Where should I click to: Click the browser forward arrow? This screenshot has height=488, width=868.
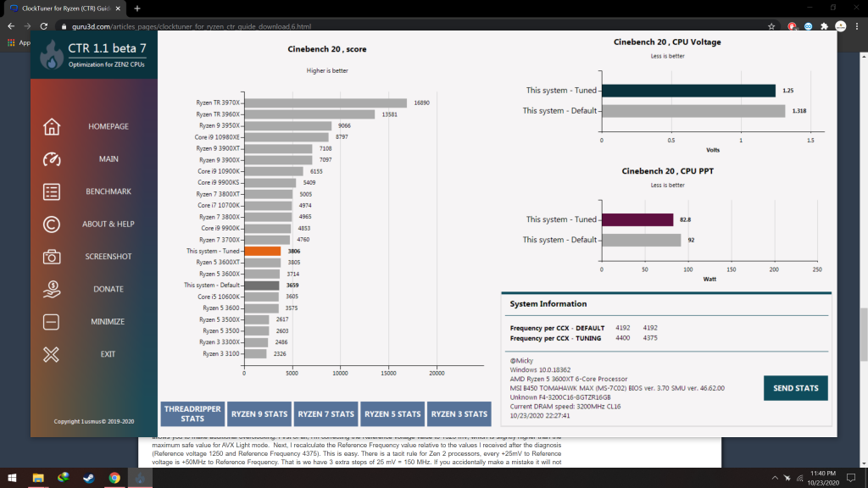27,26
